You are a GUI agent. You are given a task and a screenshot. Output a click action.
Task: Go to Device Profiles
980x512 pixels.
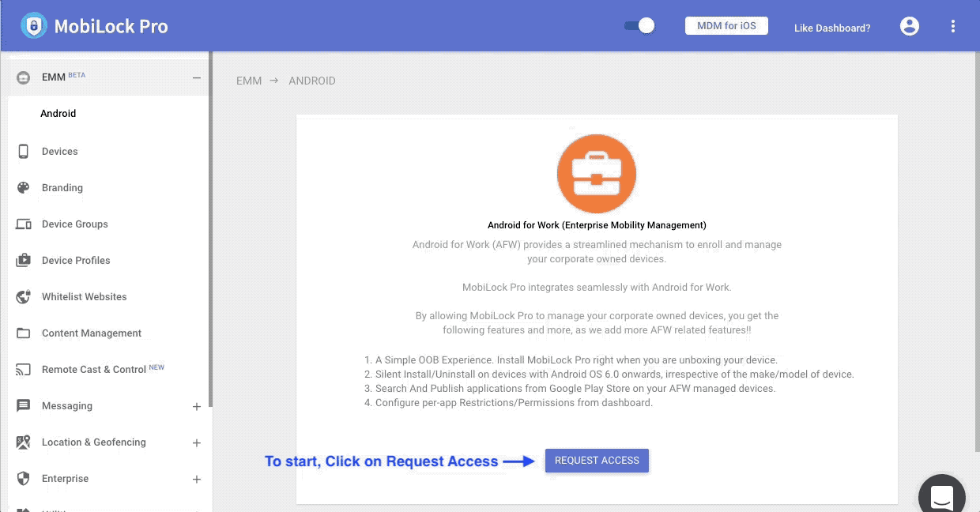[76, 261]
